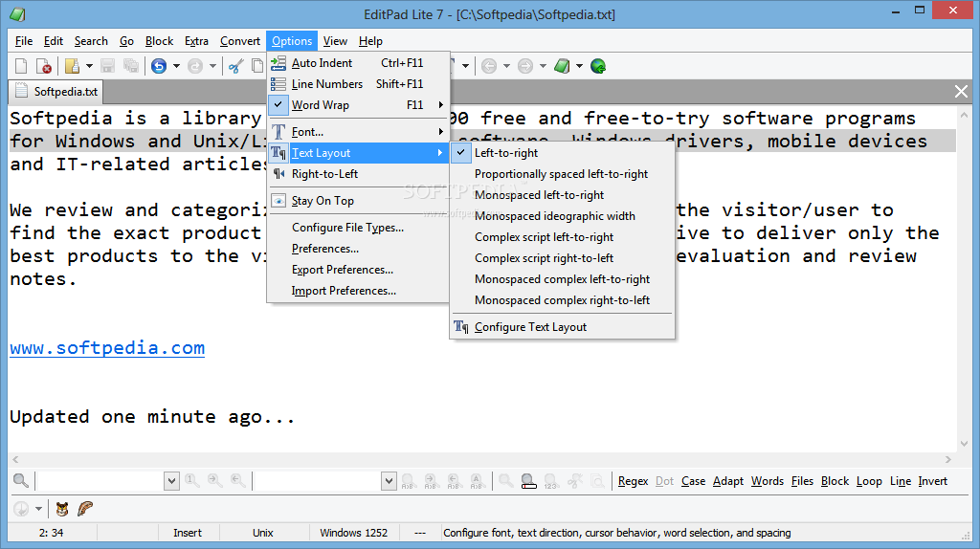This screenshot has width=980, height=549.
Task: Click the Save All toolbar icon
Action: (x=130, y=66)
